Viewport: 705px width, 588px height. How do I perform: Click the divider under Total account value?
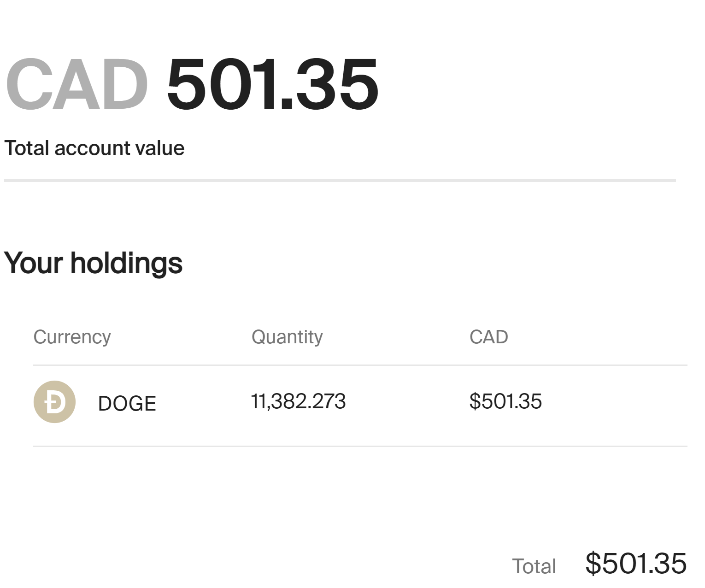[340, 181]
